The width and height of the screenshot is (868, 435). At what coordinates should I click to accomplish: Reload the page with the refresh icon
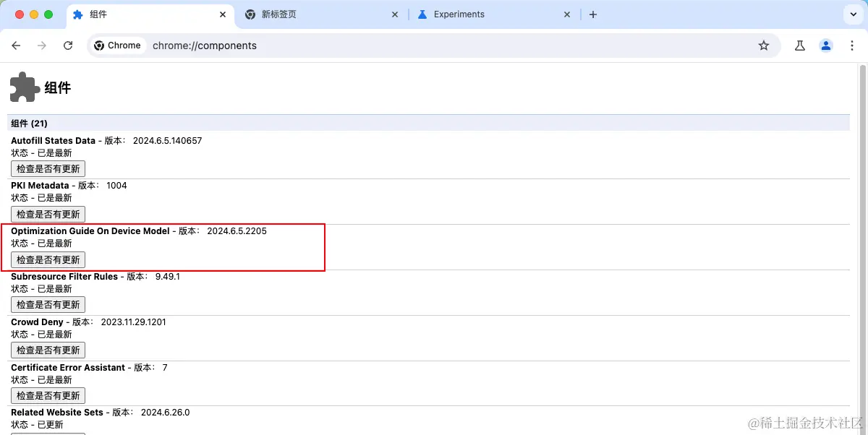(68, 46)
